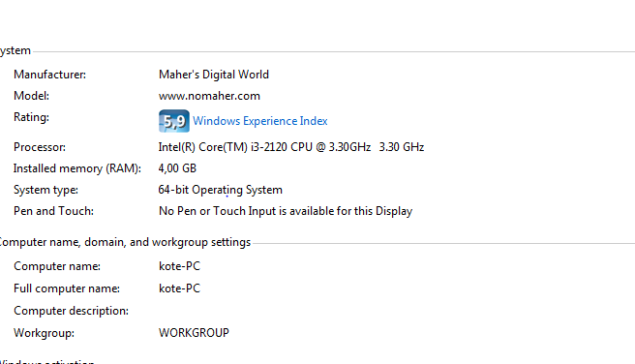Click the Computer description label
Screen dimensions: 635x364
tap(71, 311)
